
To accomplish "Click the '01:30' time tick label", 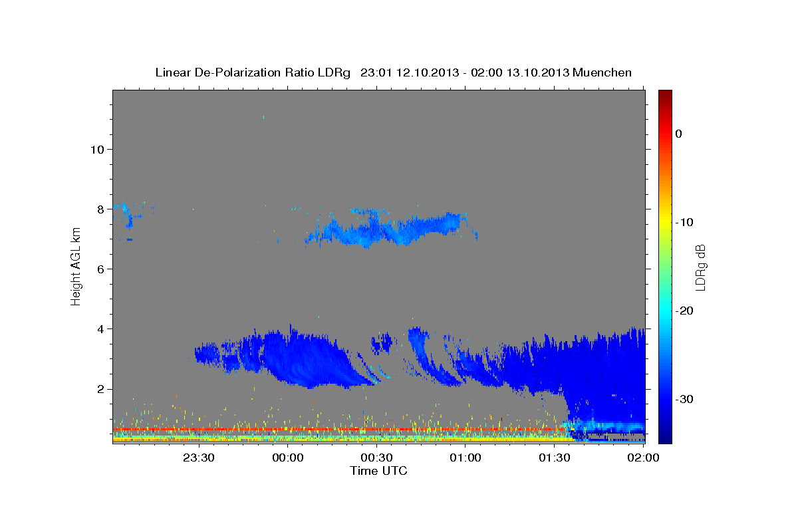I will coord(555,458).
